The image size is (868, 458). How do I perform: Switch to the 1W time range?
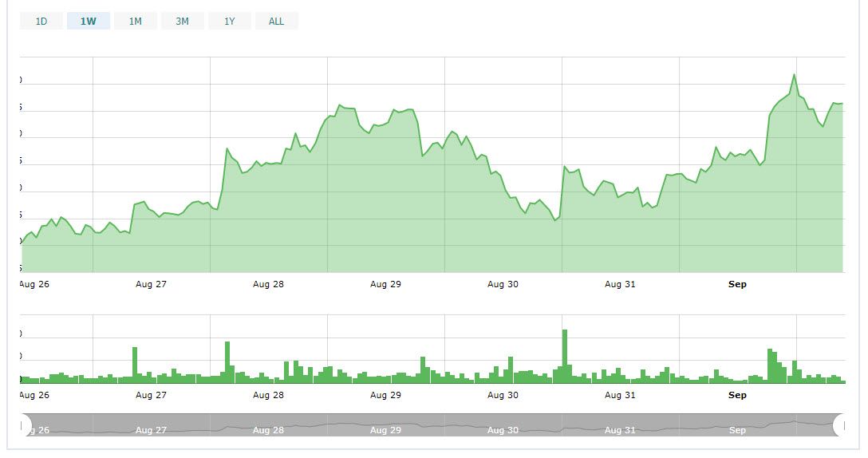click(x=89, y=22)
